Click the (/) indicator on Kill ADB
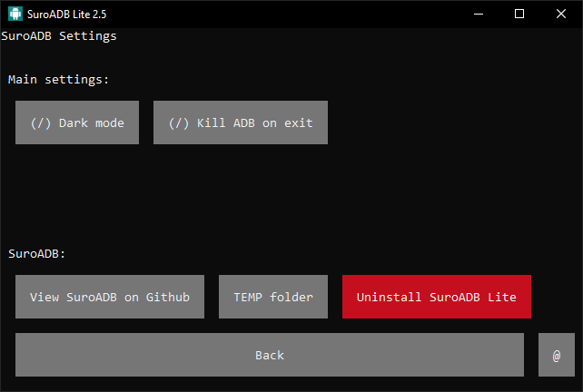Viewport: 583px width, 392px height. pos(179,122)
